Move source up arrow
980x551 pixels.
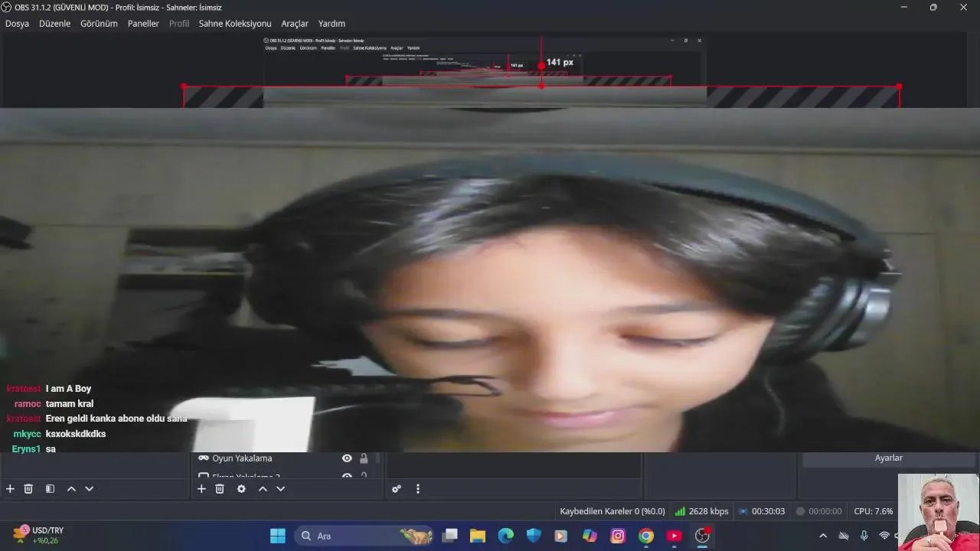pyautogui.click(x=263, y=488)
